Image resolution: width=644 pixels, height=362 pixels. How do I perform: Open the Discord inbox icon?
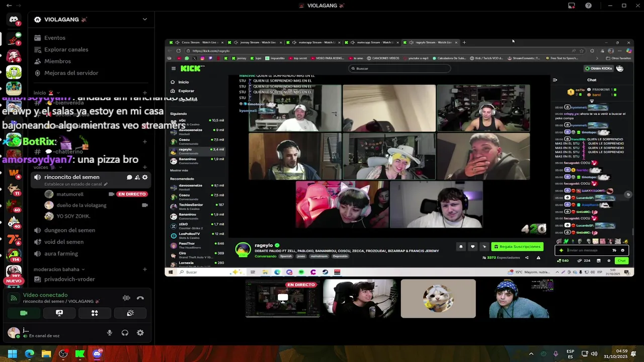(x=572, y=6)
